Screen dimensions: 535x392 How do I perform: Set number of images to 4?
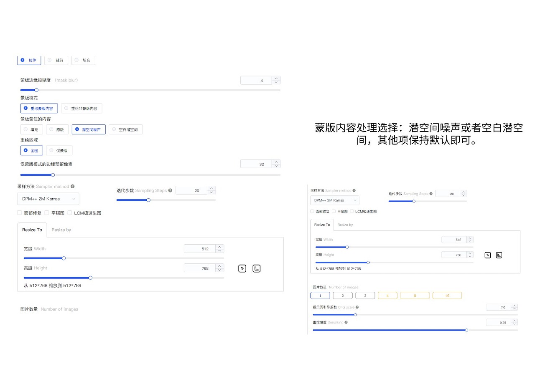(x=387, y=296)
